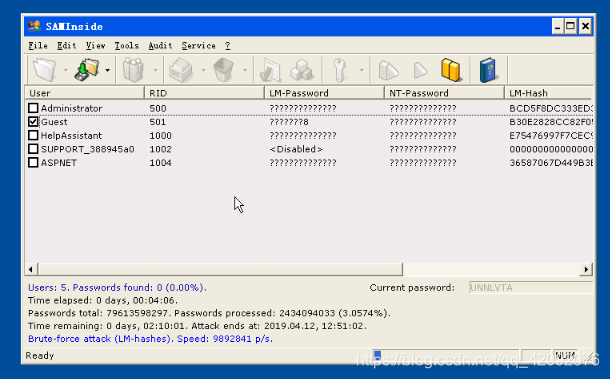Open the View menu
The height and width of the screenshot is (379, 610).
coord(96,46)
